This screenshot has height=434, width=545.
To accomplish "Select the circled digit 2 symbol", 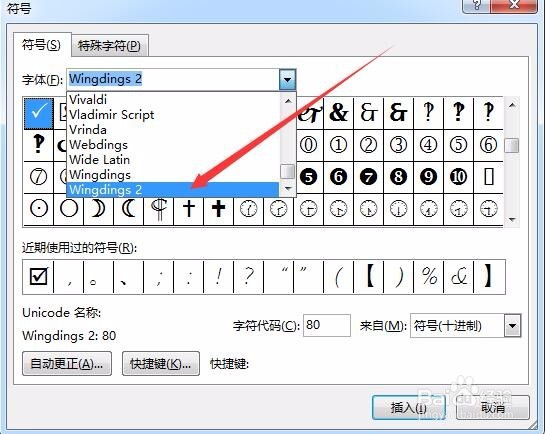I will pos(368,145).
